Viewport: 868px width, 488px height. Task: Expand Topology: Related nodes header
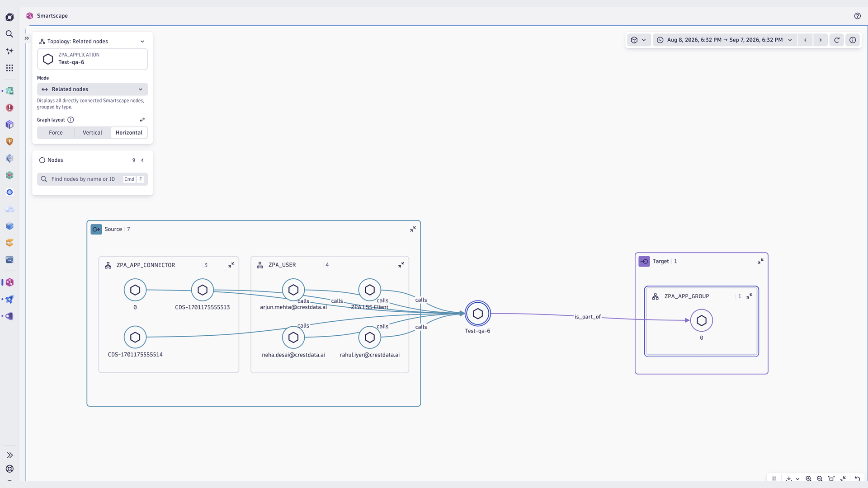tap(92, 41)
